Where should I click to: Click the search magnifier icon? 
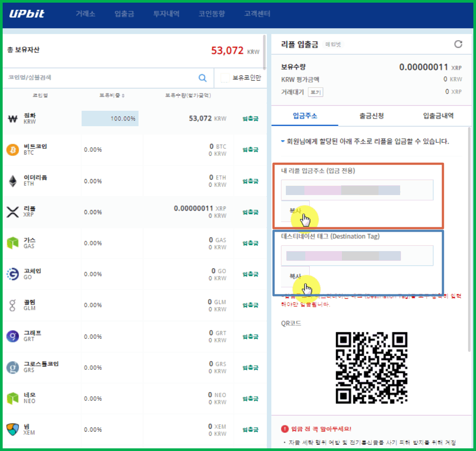(202, 78)
